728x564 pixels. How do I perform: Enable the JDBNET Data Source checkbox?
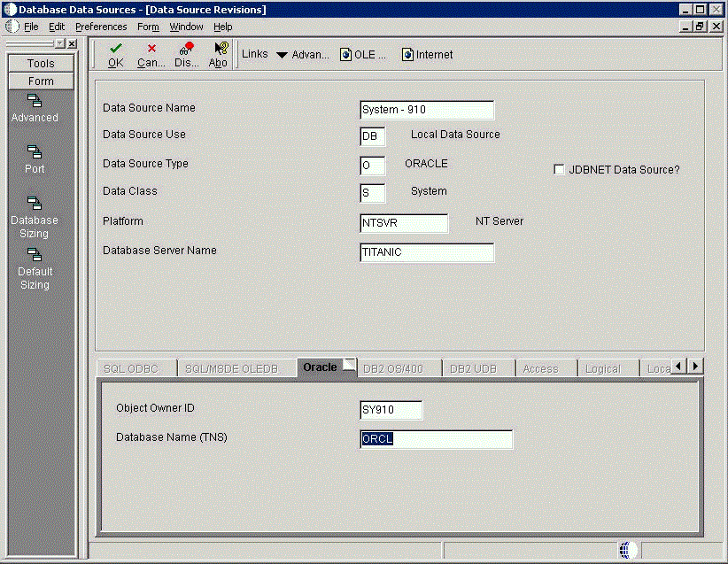coord(560,169)
